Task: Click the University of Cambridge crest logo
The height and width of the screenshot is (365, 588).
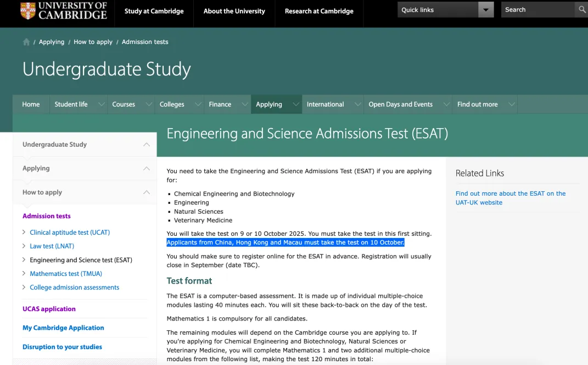Action: pos(28,10)
